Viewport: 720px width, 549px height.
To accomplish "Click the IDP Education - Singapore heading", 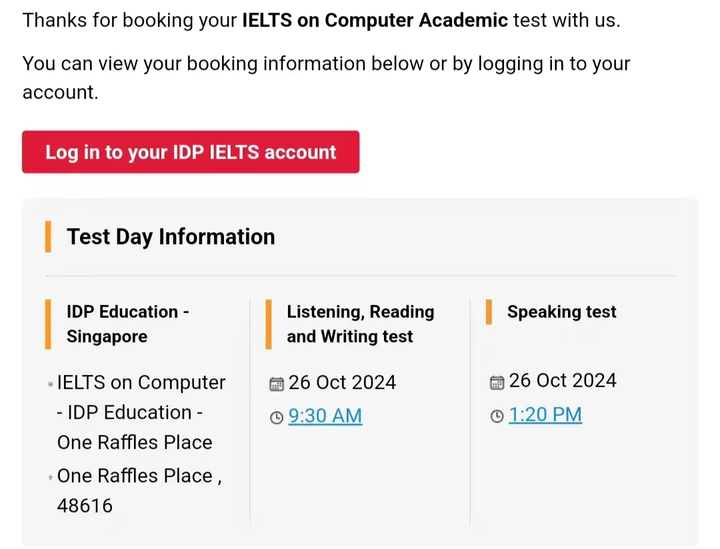I will click(x=127, y=324).
